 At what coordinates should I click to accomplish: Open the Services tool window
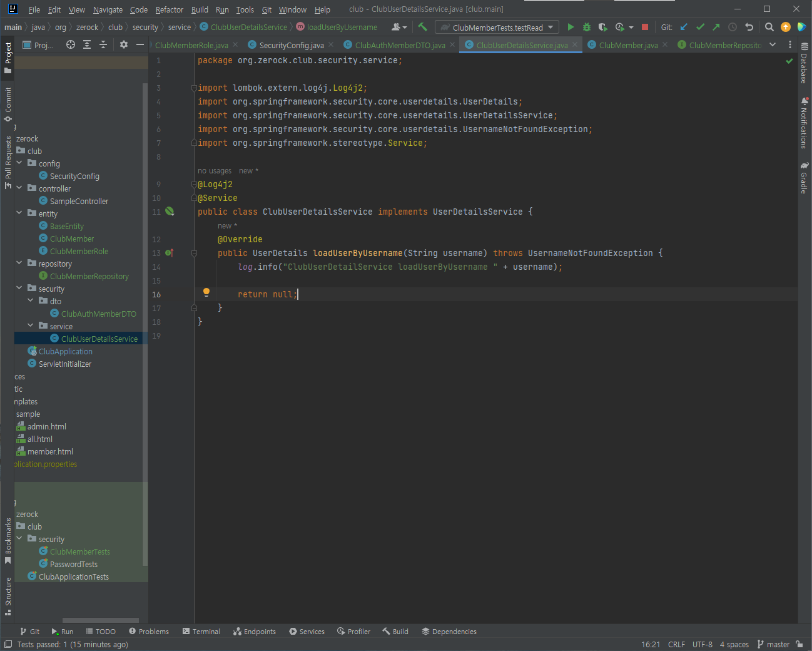coord(307,632)
